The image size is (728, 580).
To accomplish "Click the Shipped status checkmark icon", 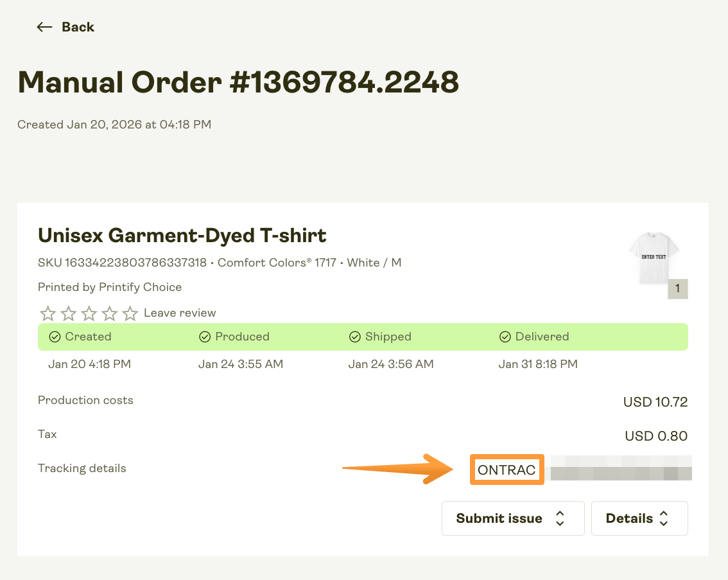I will [x=355, y=337].
